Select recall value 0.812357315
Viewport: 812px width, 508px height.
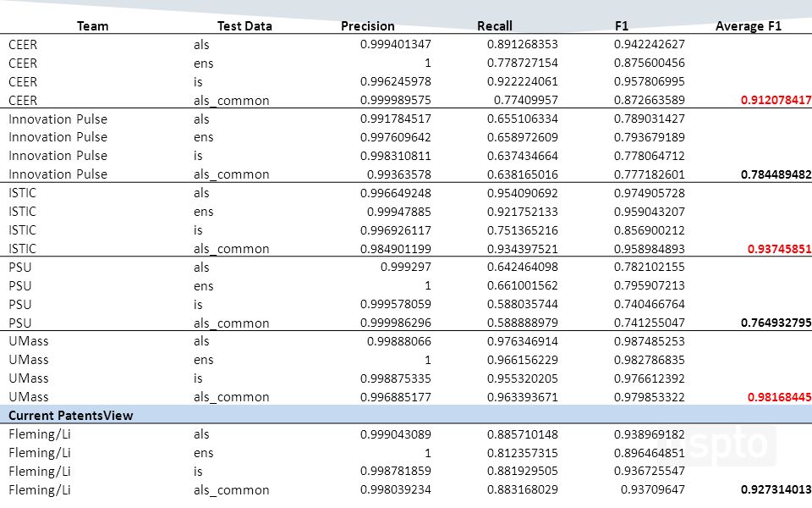click(x=523, y=453)
